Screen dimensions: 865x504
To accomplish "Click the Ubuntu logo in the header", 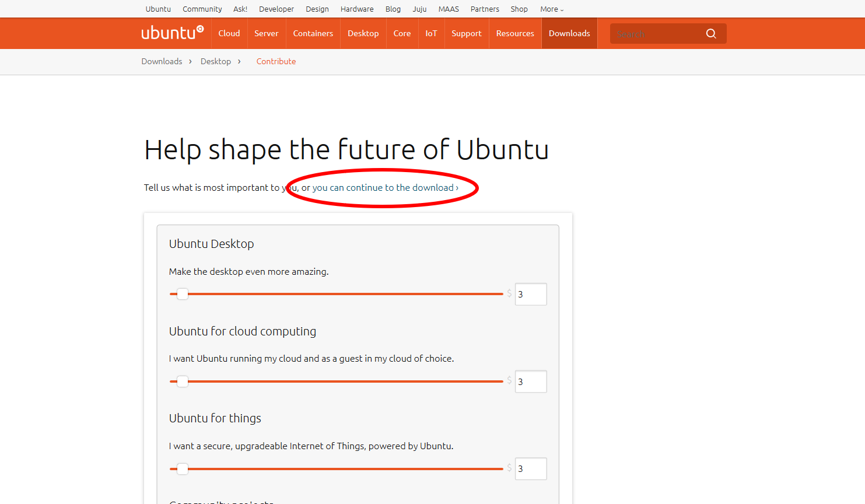I will [x=173, y=33].
